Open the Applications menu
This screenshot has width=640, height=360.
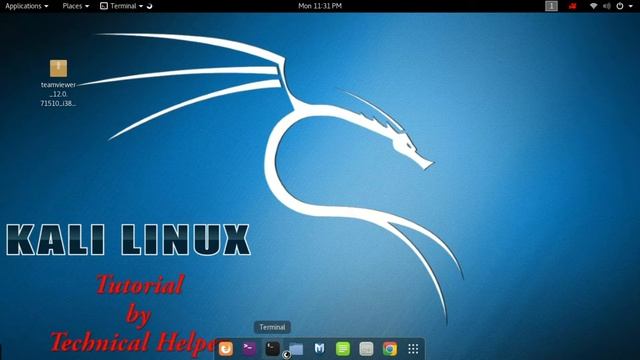(x=27, y=6)
